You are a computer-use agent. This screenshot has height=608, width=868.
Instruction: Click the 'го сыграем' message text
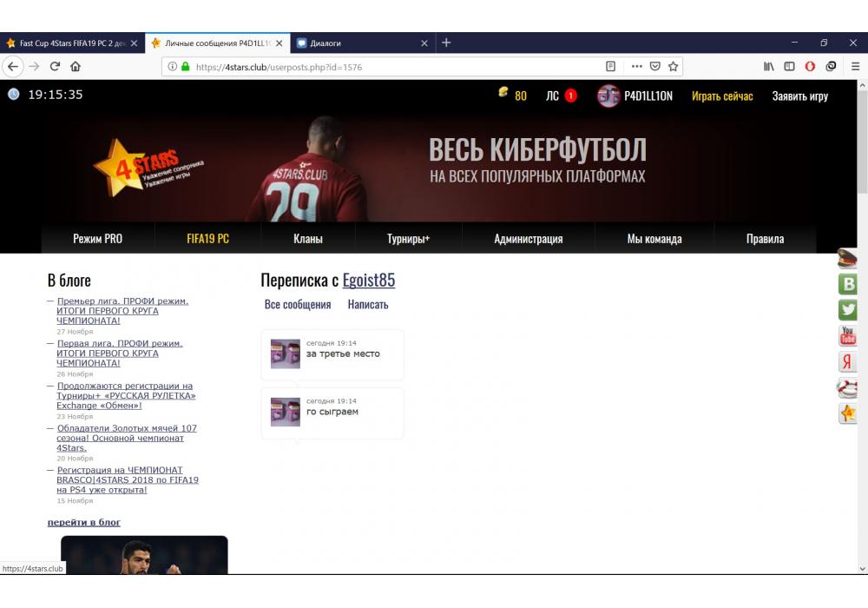coord(332,412)
